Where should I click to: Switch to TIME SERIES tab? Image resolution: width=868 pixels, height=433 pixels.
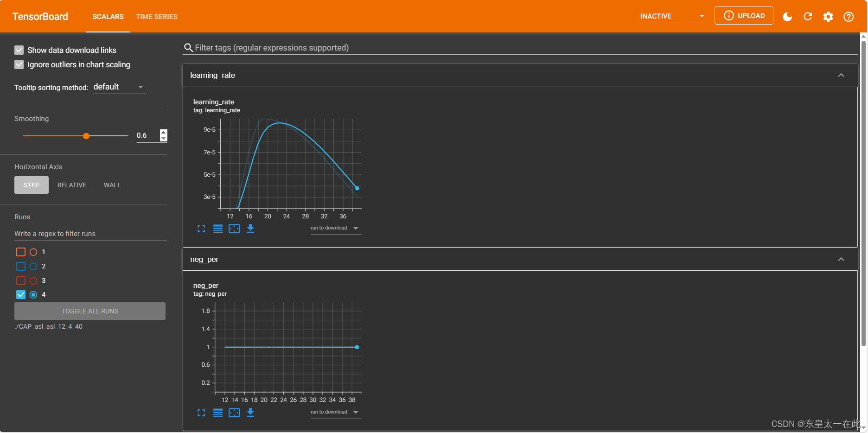point(157,17)
